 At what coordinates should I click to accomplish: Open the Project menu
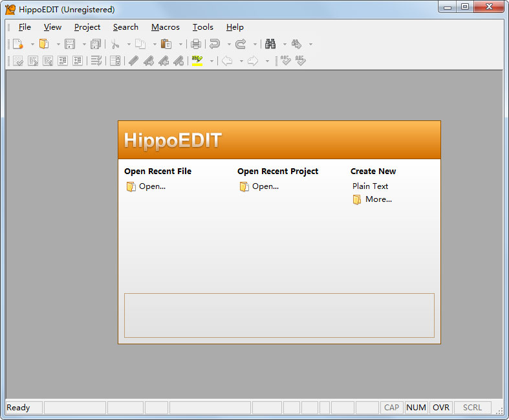[x=87, y=27]
